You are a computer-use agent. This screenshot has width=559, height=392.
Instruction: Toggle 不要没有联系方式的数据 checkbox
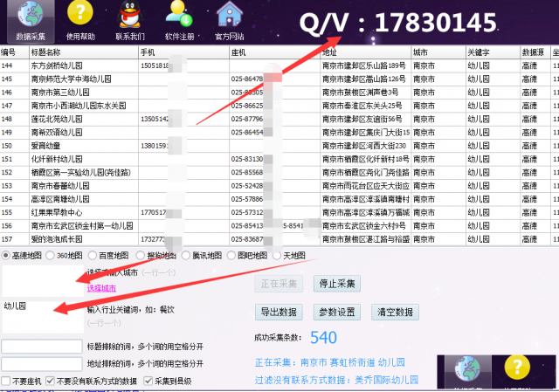(51, 382)
